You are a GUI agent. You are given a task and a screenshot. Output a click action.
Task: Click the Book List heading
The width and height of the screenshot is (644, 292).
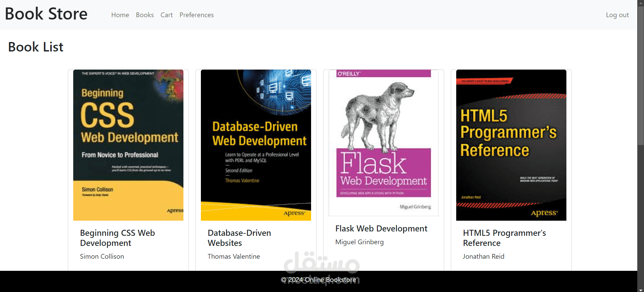click(36, 47)
